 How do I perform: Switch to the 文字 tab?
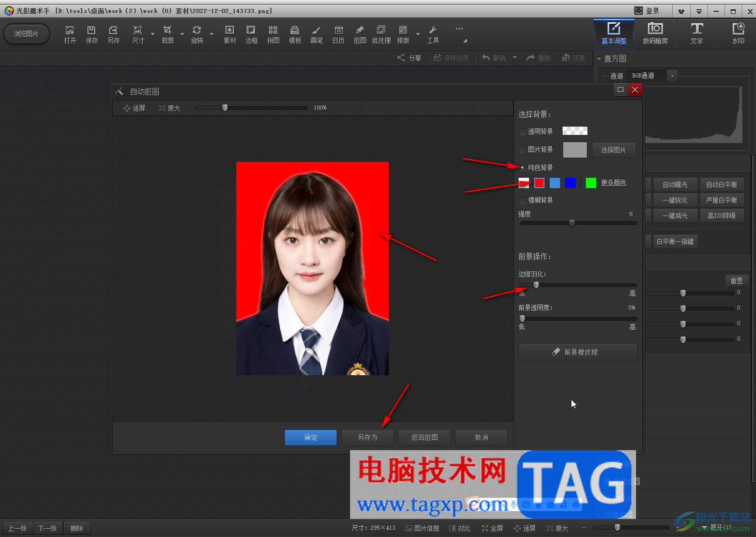[697, 33]
